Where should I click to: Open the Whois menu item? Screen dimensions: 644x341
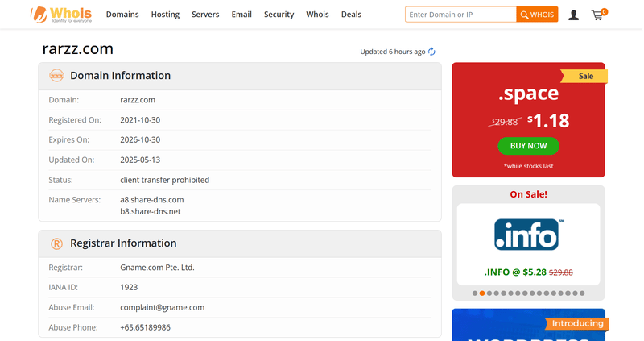317,15
